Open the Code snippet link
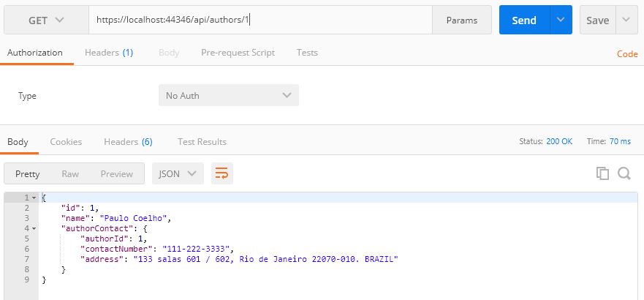The image size is (644, 300). click(627, 54)
